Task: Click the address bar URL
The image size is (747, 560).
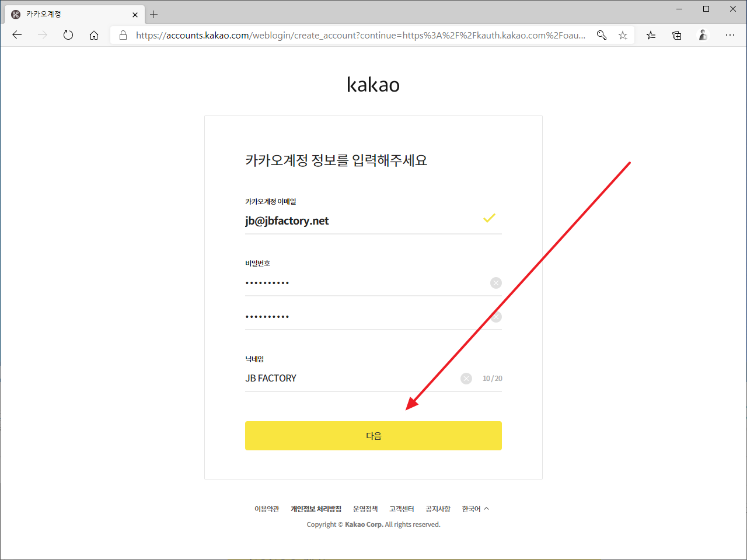Action: click(x=361, y=35)
